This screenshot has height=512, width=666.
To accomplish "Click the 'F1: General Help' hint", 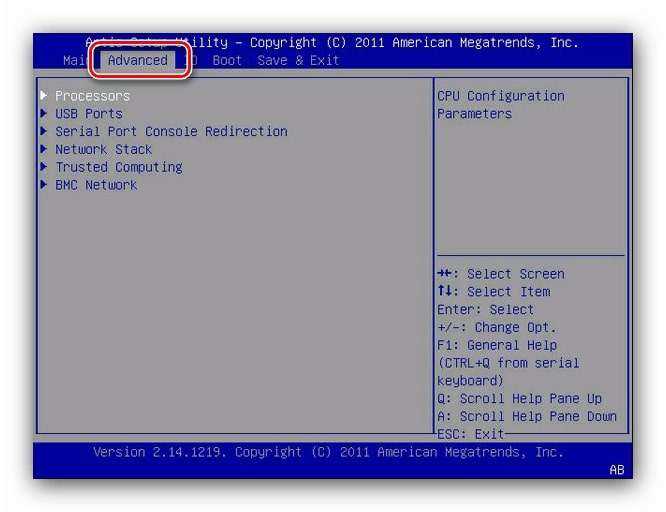I will pyautogui.click(x=497, y=345).
